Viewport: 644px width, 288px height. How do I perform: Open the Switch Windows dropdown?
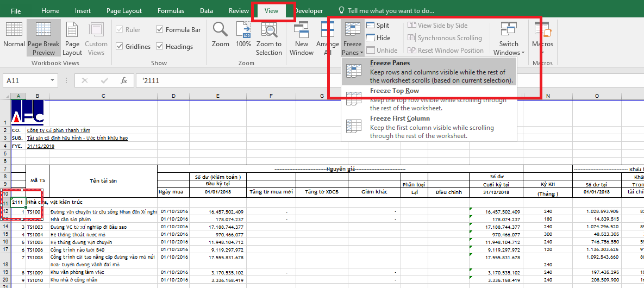pos(509,39)
